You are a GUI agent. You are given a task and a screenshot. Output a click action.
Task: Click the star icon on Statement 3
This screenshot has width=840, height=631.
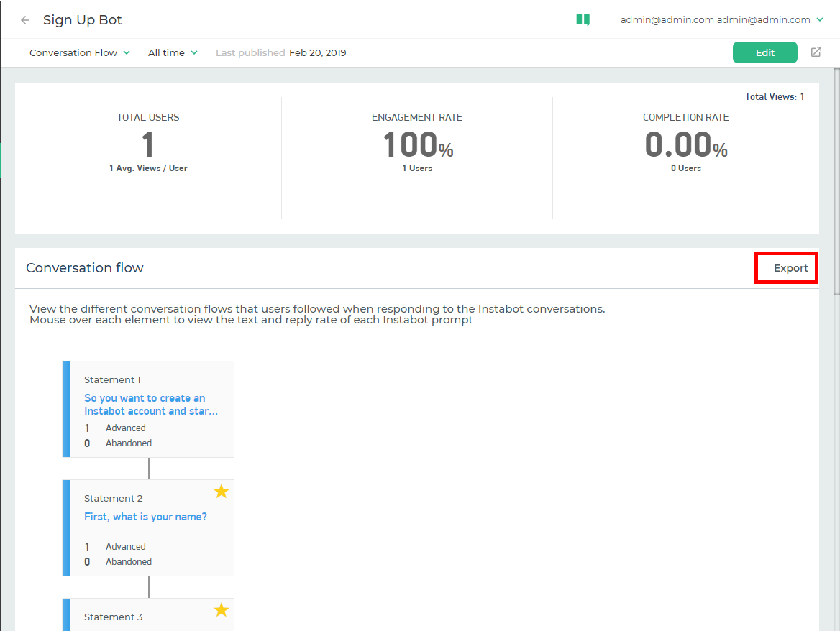(x=222, y=610)
